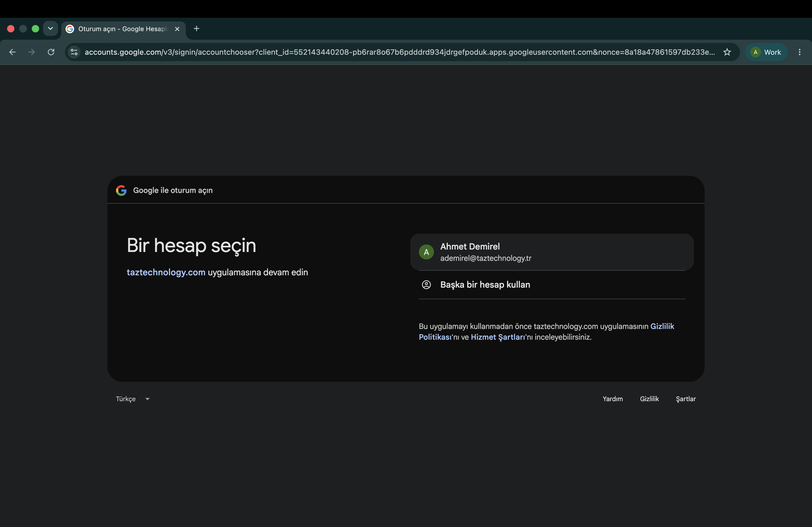
Task: Click the Google logo in dialog header
Action: point(121,190)
